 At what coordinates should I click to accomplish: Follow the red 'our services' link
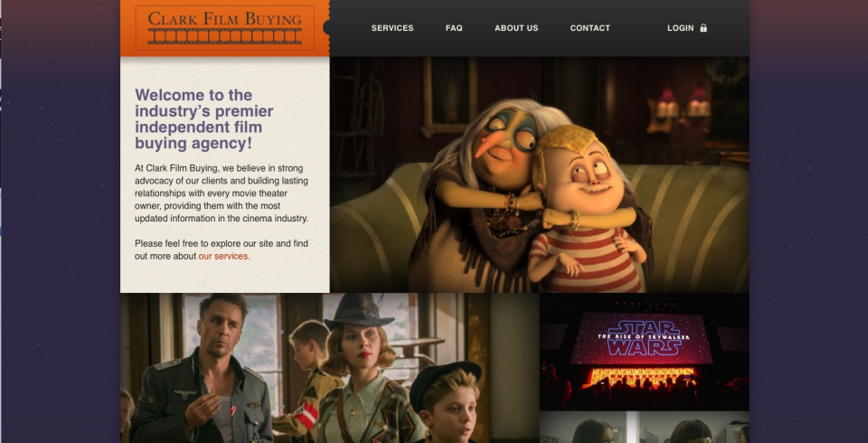[224, 256]
